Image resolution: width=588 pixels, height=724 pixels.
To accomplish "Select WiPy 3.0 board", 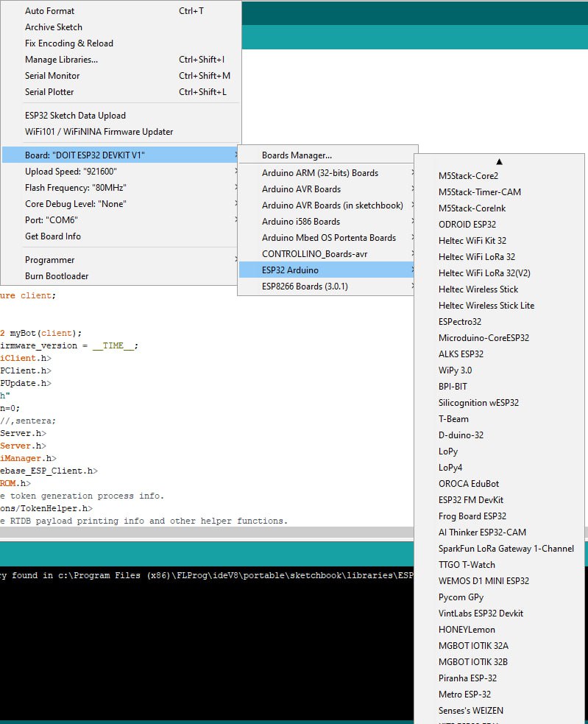I will [x=500, y=370].
